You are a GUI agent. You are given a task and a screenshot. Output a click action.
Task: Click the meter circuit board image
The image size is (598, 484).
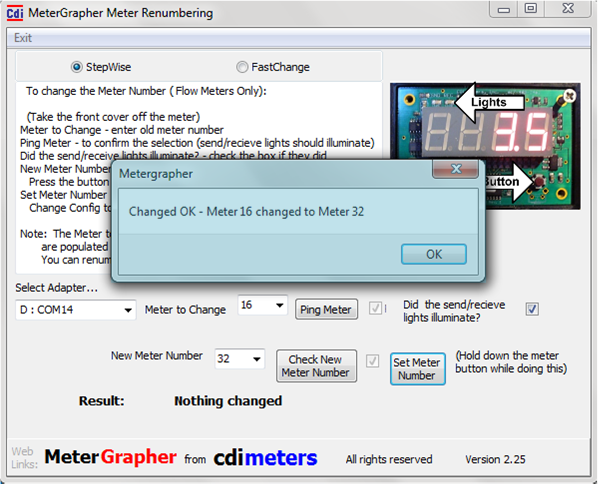click(x=485, y=146)
